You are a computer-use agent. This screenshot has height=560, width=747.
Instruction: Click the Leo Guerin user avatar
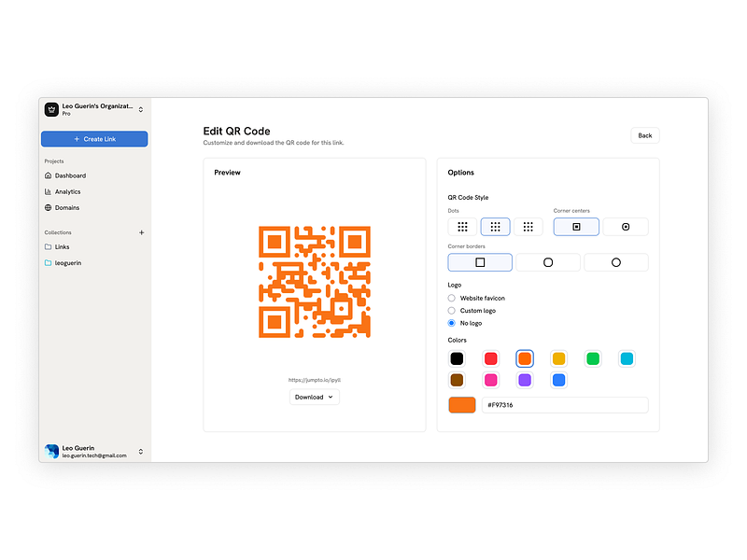pyautogui.click(x=51, y=451)
